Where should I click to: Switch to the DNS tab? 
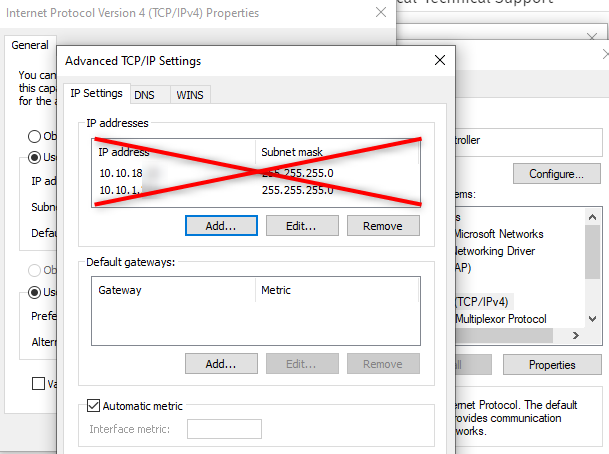pos(144,94)
